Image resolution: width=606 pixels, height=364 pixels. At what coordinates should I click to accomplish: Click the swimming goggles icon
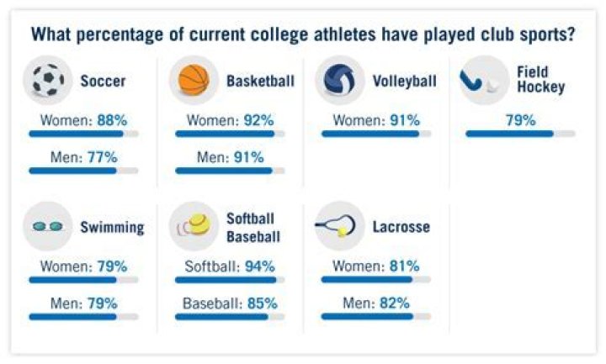47,226
